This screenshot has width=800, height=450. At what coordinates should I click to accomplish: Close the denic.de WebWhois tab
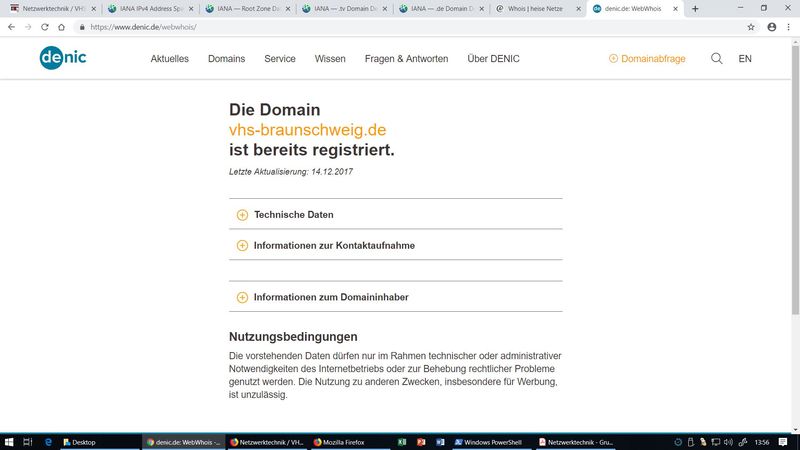click(676, 9)
